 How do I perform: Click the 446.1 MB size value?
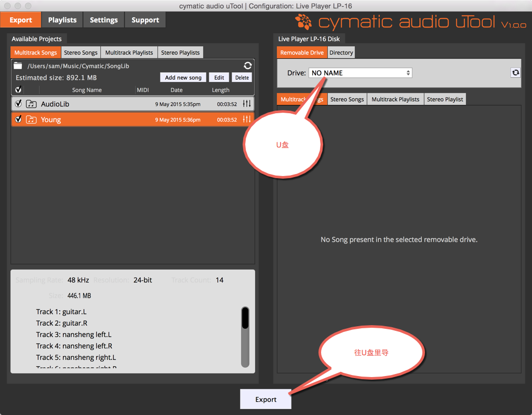[x=79, y=296]
